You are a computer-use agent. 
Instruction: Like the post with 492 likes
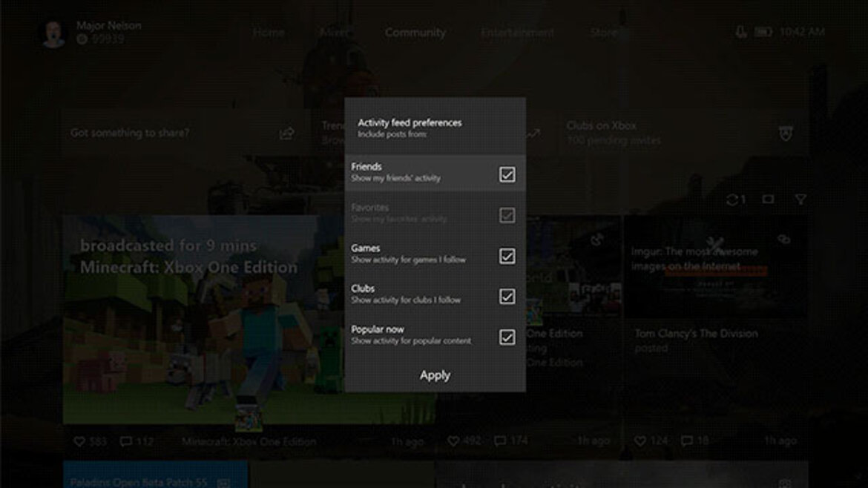point(453,441)
